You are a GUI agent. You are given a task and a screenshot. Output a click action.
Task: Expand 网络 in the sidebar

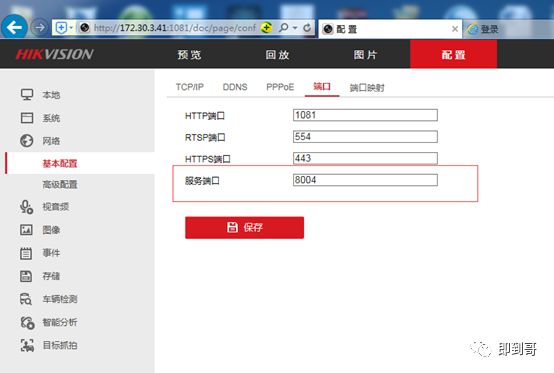pos(51,141)
